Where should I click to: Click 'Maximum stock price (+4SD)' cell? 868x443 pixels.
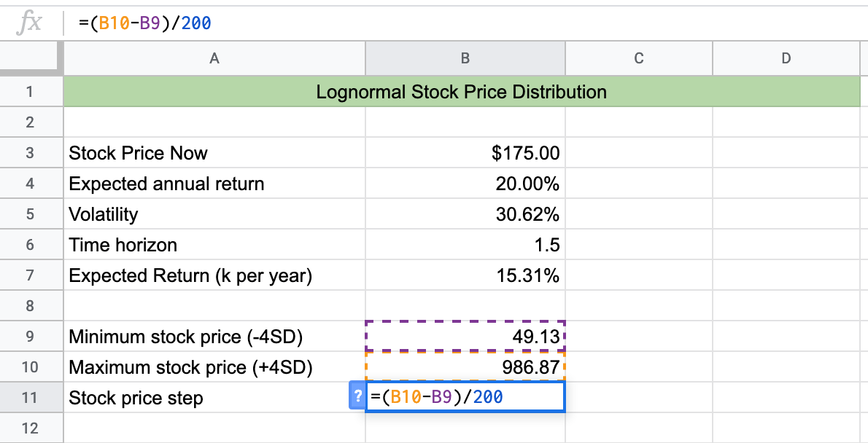pyautogui.click(x=214, y=366)
